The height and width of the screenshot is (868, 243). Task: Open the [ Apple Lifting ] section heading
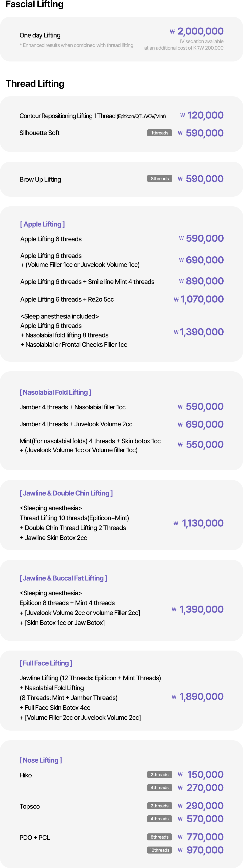(42, 224)
